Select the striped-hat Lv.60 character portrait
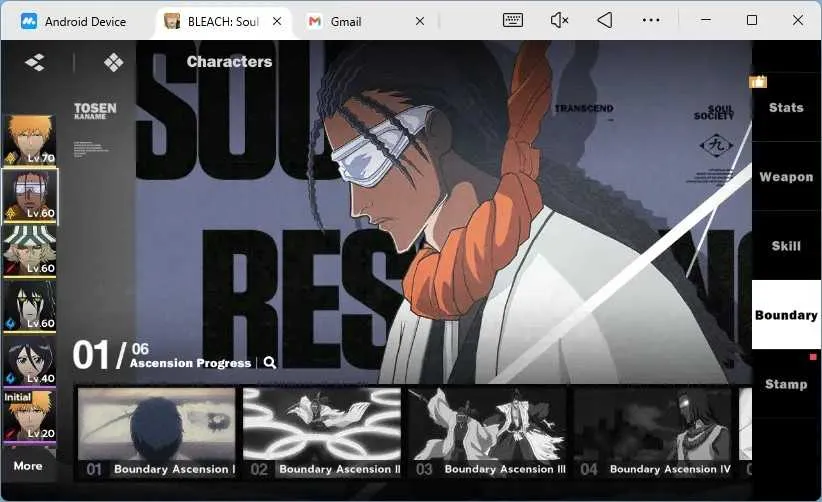Screen dimensions: 822x502 (30, 251)
